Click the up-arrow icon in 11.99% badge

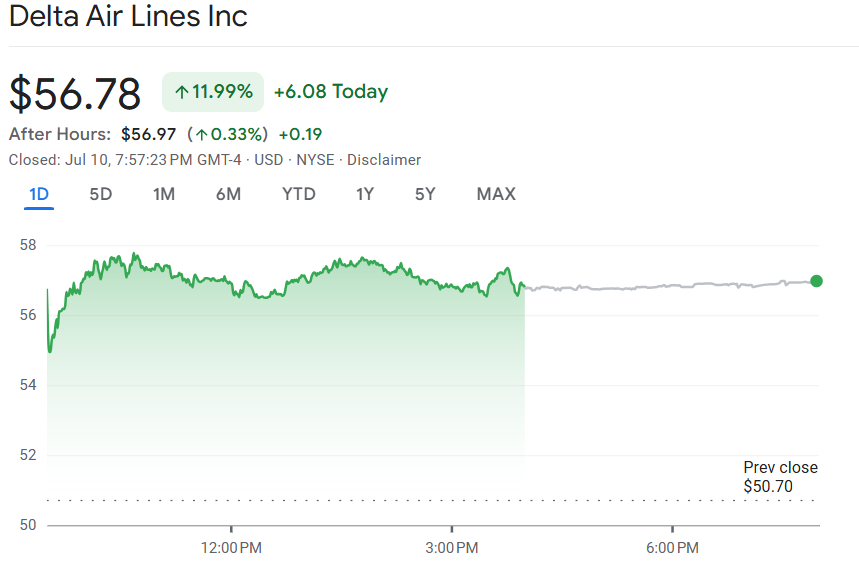pyautogui.click(x=181, y=92)
